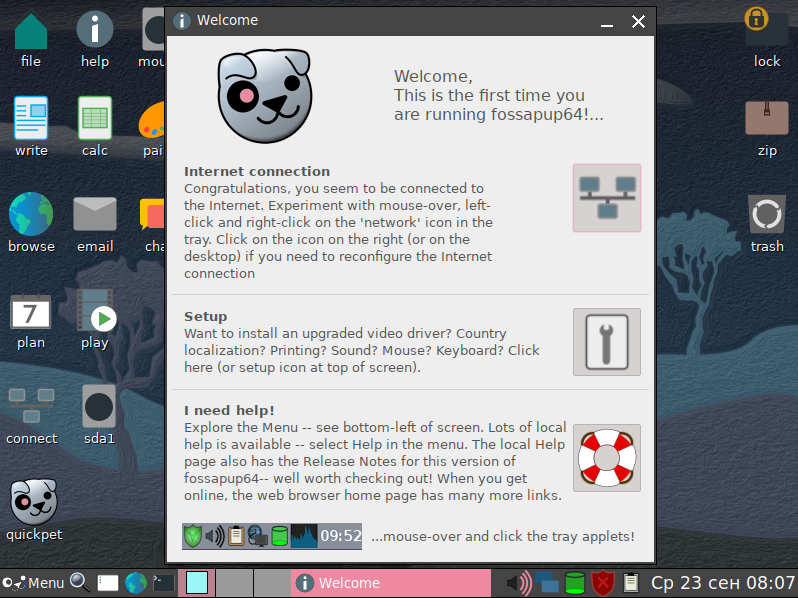
Task: Click the network tray icon
Action: pyautogui.click(x=547, y=583)
